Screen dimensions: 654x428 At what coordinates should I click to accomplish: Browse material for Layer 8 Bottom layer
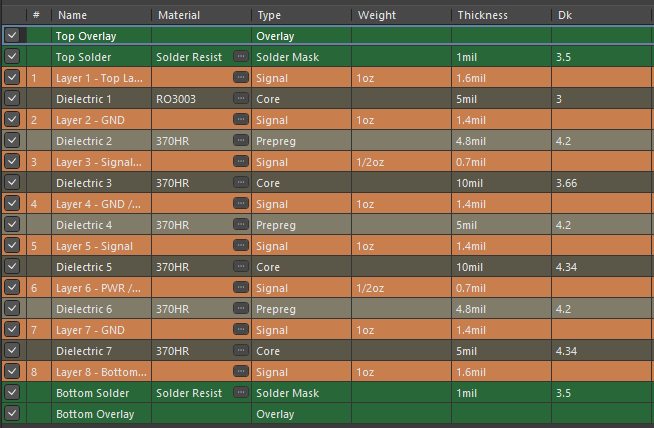[x=240, y=372]
